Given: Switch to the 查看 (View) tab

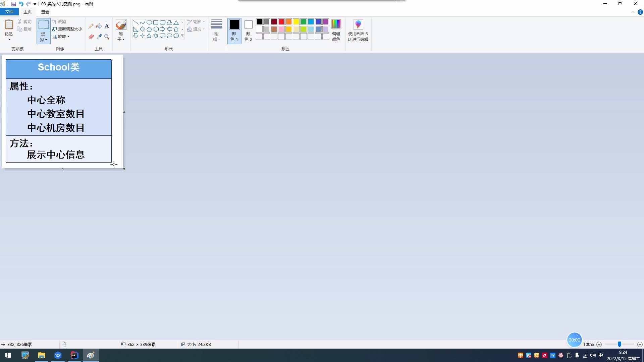Looking at the screenshot, I should pyautogui.click(x=45, y=12).
